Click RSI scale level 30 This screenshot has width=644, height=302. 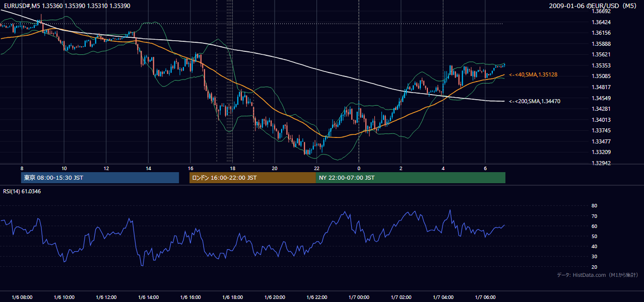pos(595,257)
